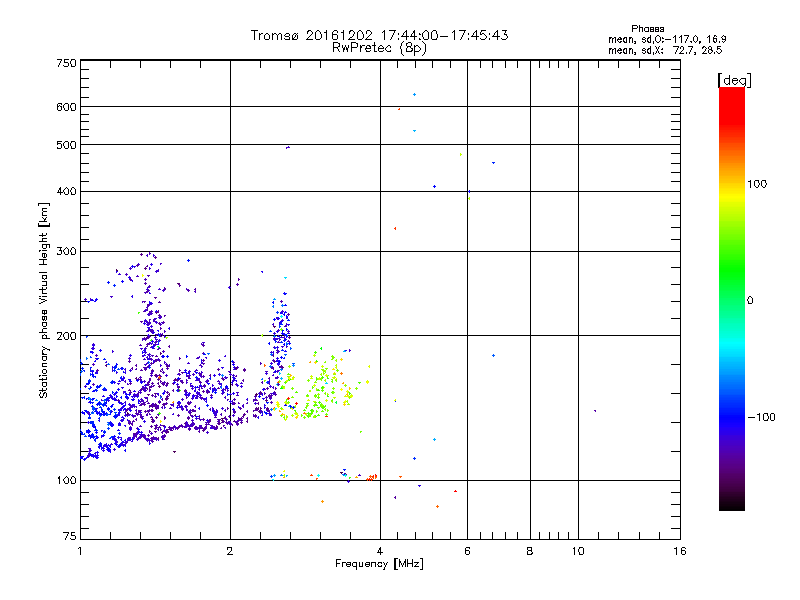Click the red data cluster near 100 km
This screenshot has height=600, width=800.
pyautogui.click(x=371, y=478)
